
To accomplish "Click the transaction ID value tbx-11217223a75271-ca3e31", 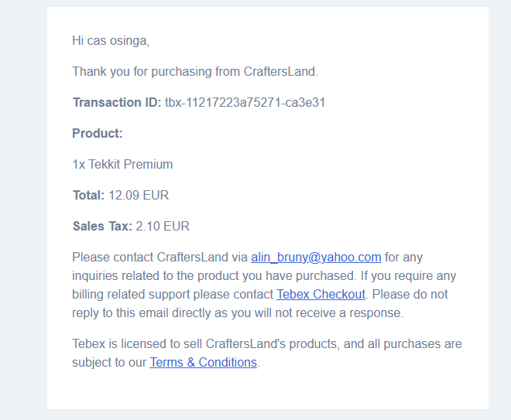I will tap(245, 103).
